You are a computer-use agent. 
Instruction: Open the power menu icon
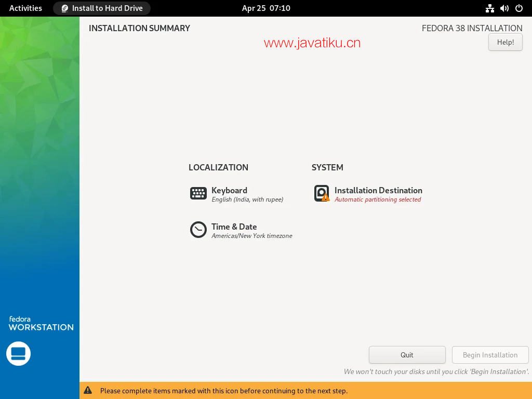(519, 8)
